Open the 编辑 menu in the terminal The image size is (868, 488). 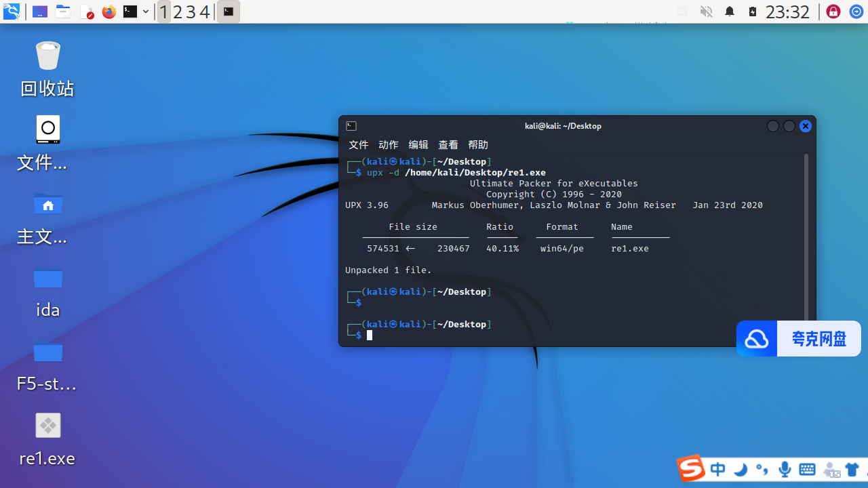click(418, 144)
